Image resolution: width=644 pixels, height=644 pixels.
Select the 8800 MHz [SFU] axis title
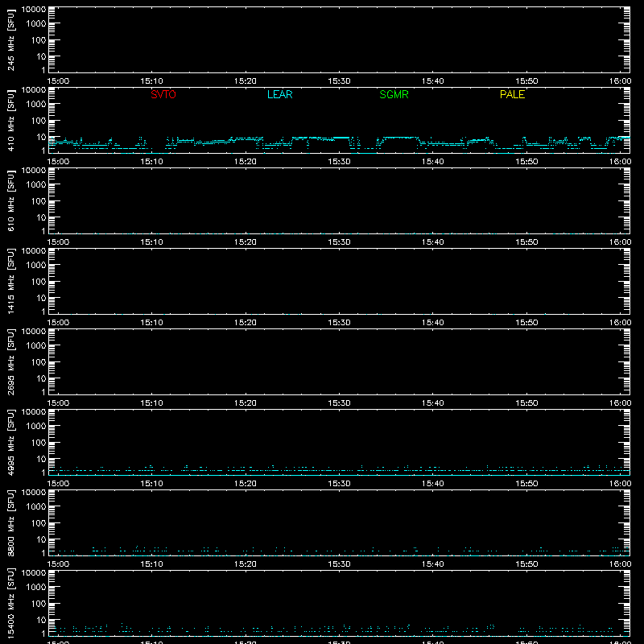pos(10,522)
